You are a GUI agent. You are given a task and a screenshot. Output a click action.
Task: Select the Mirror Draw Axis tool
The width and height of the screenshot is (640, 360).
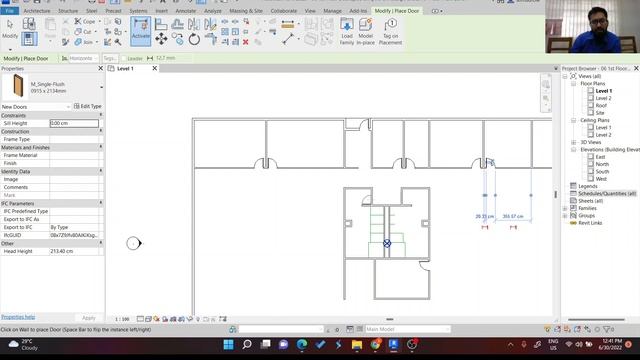(210, 24)
